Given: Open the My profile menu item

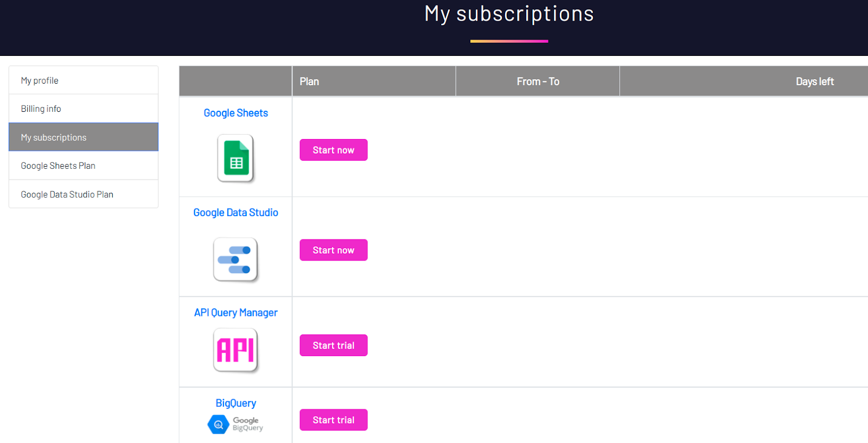Looking at the screenshot, I should pyautogui.click(x=84, y=80).
